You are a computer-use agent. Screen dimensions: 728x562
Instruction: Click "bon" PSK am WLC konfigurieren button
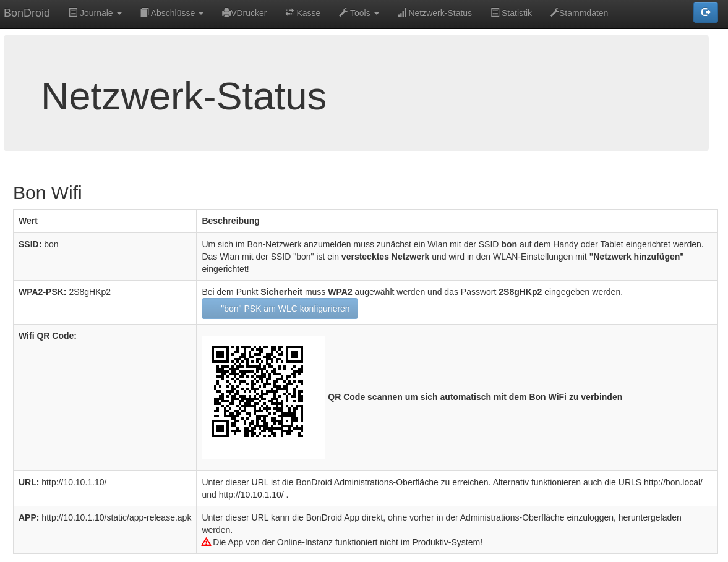point(280,309)
